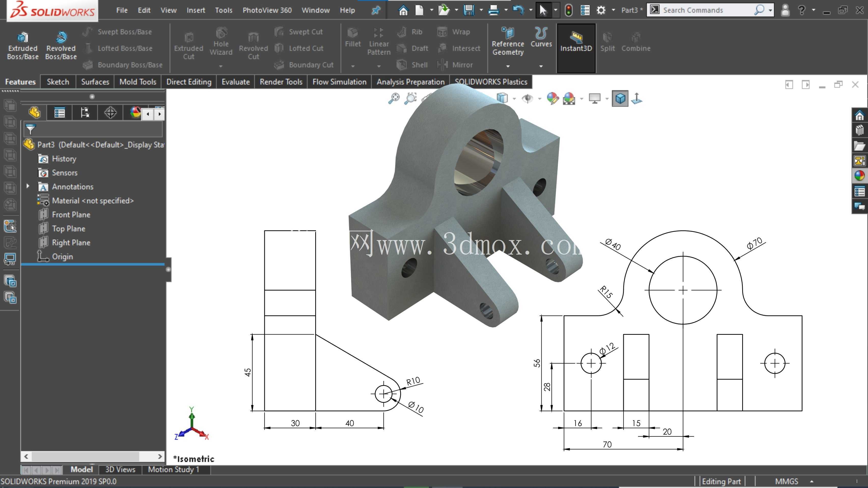Click the feature tree filter funnel icon
This screenshot has height=488, width=868.
coord(31,129)
